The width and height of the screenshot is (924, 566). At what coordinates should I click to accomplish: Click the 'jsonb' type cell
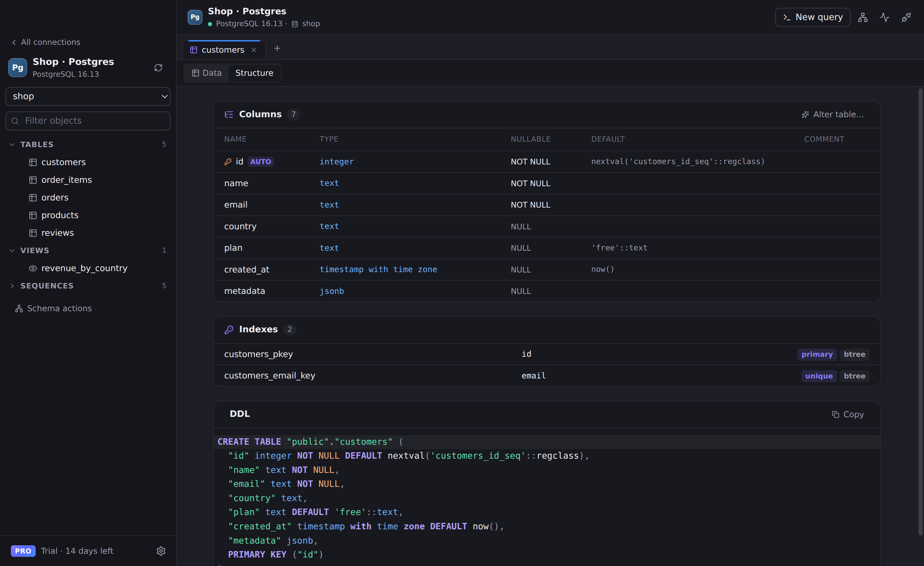click(332, 291)
